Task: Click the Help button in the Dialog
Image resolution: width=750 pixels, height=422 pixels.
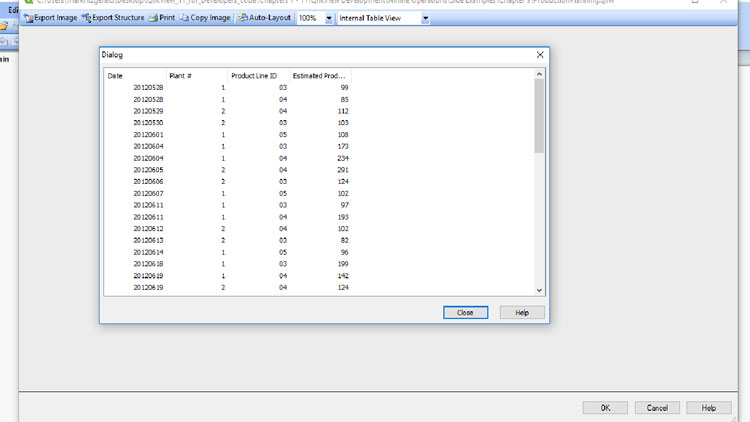Action: (522, 312)
